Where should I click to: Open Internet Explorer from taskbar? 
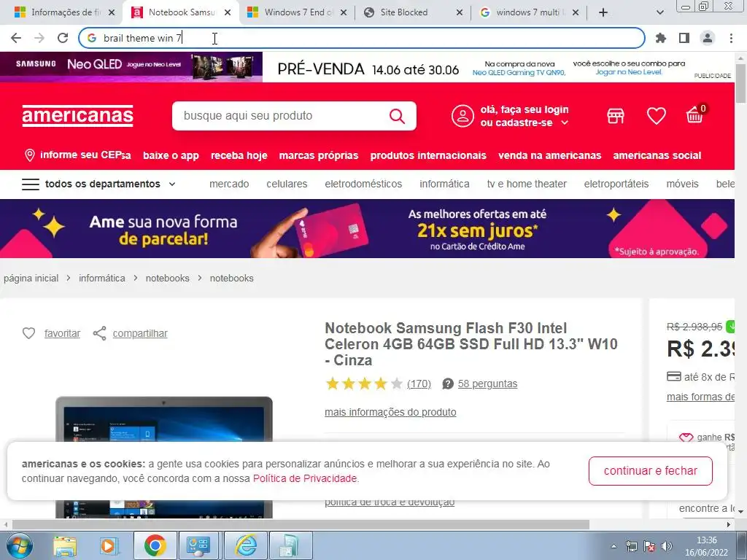point(247,545)
